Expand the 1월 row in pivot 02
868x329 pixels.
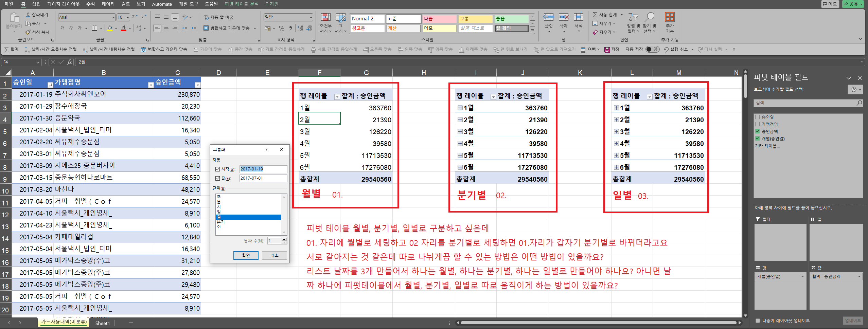point(460,108)
